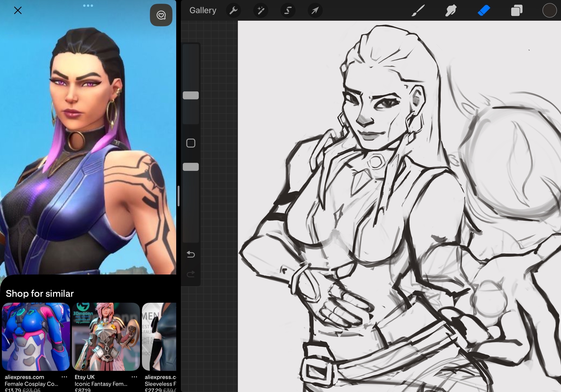Open options for aliexpress Female Cosplay item
This screenshot has width=561, height=392.
(65, 377)
